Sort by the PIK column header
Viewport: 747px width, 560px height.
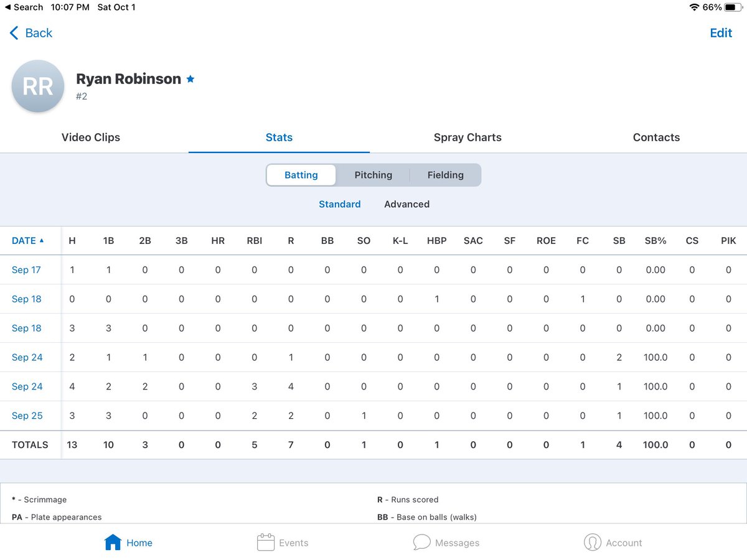click(728, 241)
